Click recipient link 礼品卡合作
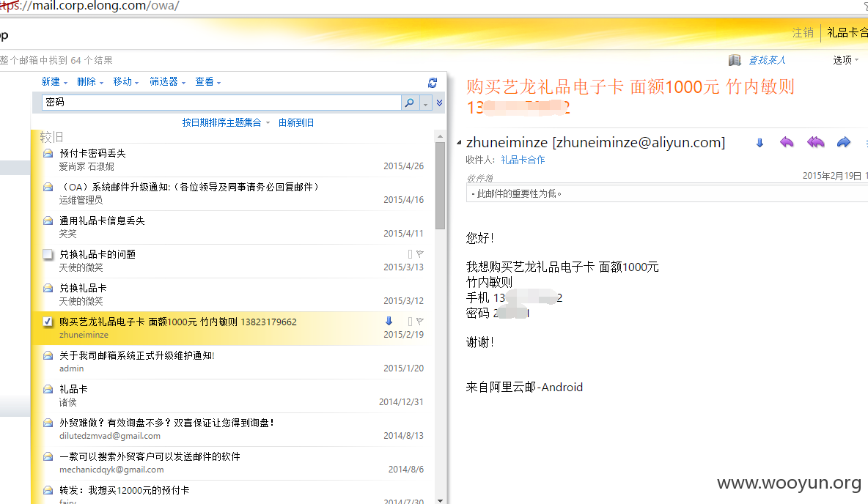Viewport: 868px width, 504px height. (523, 160)
